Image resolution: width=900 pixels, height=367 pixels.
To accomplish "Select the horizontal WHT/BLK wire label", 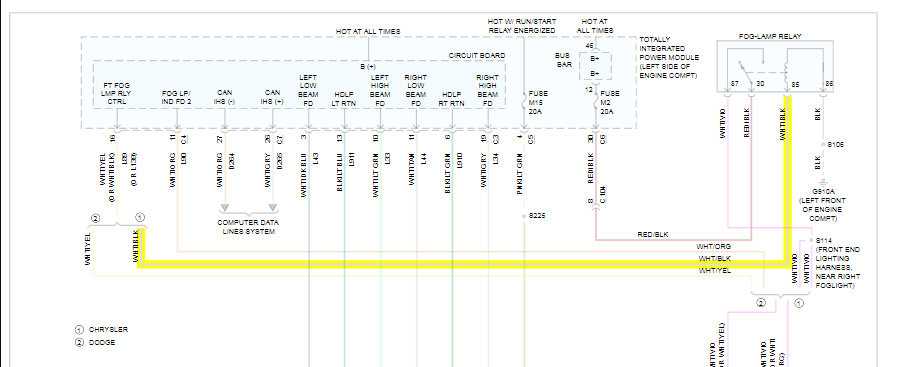I will coord(715,258).
